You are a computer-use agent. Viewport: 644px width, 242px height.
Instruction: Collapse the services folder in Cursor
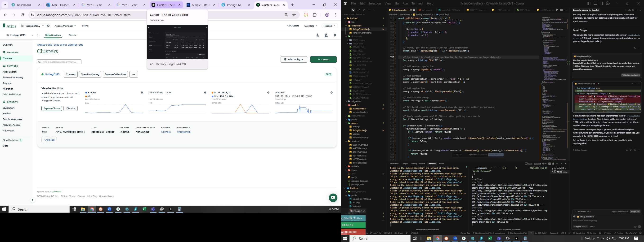tap(355, 141)
